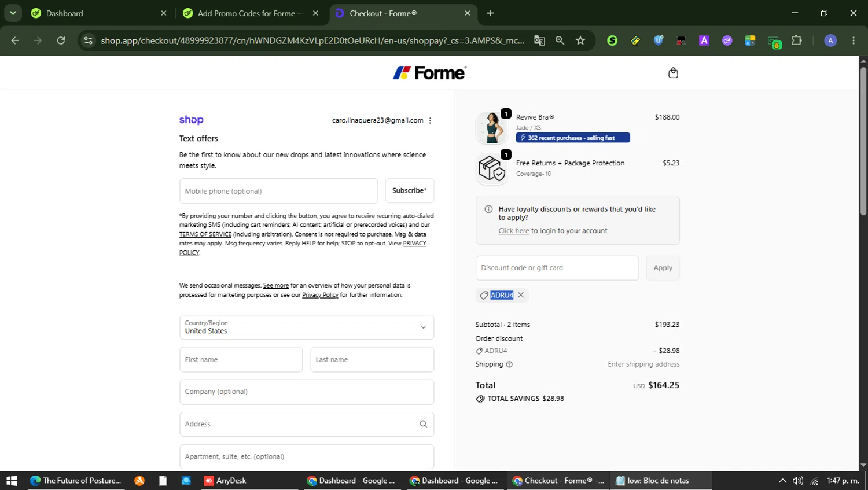This screenshot has width=868, height=490.
Task: Click the Forme logo
Action: (429, 73)
